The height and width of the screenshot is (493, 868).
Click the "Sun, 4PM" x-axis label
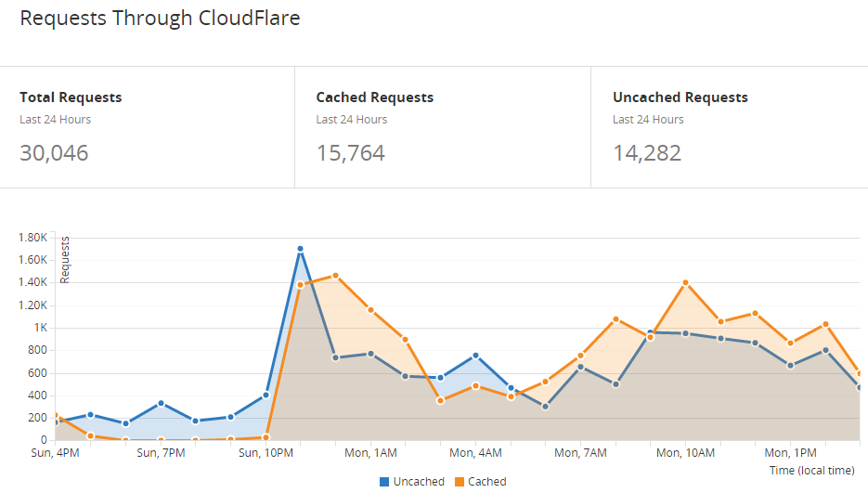click(x=56, y=453)
